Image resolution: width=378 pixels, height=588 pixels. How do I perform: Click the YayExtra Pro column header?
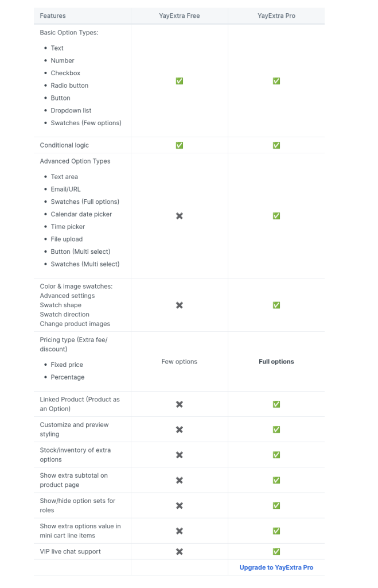click(276, 16)
